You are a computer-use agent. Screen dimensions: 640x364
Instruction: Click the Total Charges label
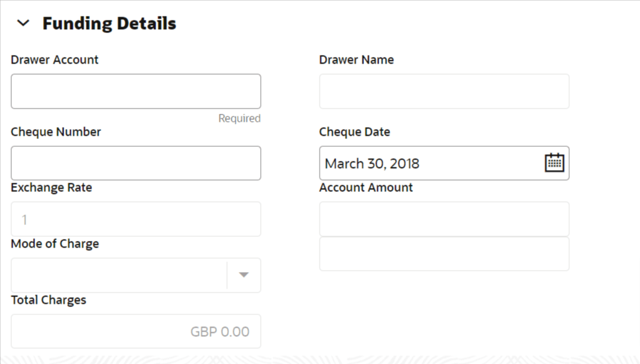48,300
